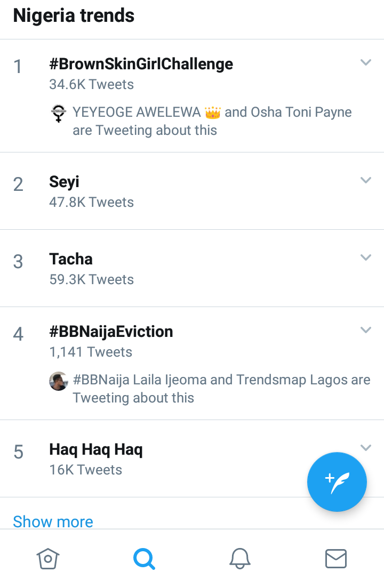Tap the Search magnifier icon
This screenshot has height=588, width=384.
(144, 559)
